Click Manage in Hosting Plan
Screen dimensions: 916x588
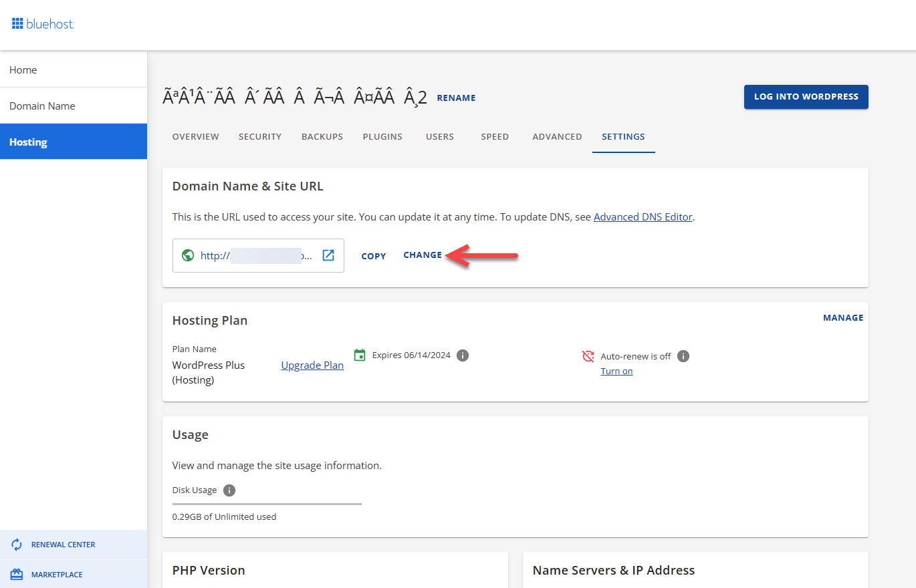point(843,317)
